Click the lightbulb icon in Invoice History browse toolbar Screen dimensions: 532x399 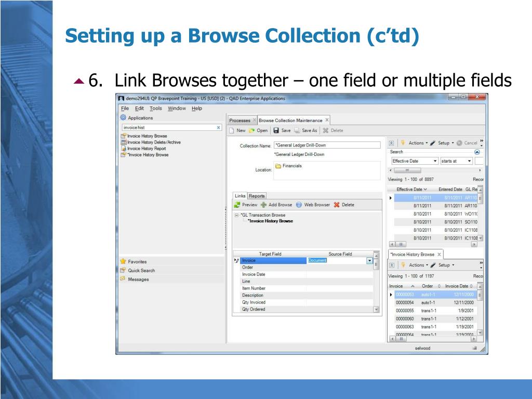(403, 264)
